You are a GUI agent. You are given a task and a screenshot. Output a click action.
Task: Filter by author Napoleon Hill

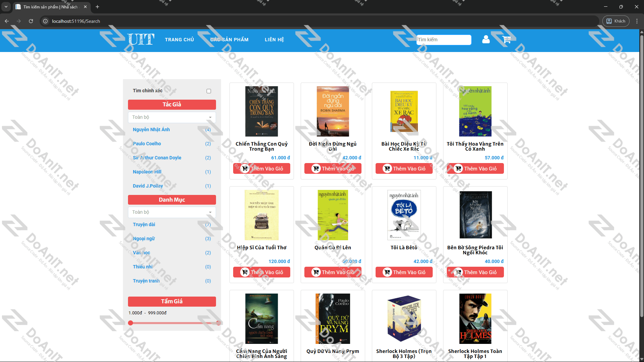click(x=147, y=172)
